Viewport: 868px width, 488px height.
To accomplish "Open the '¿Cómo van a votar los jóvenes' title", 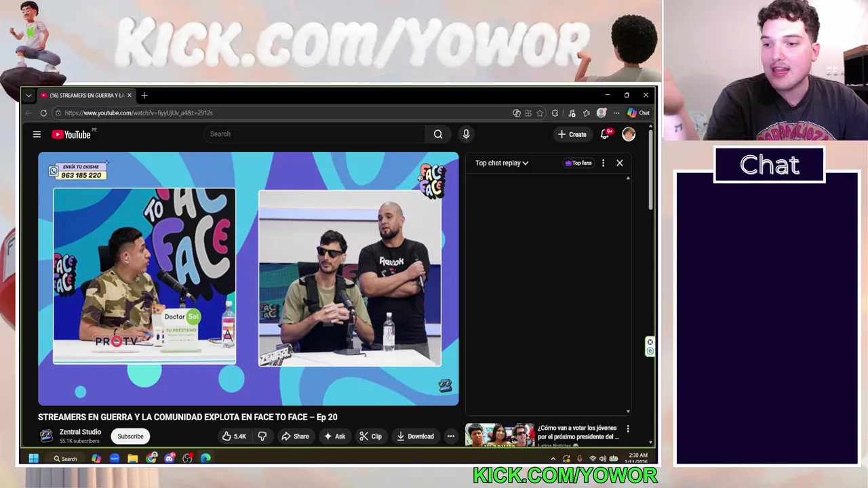I will 578,432.
